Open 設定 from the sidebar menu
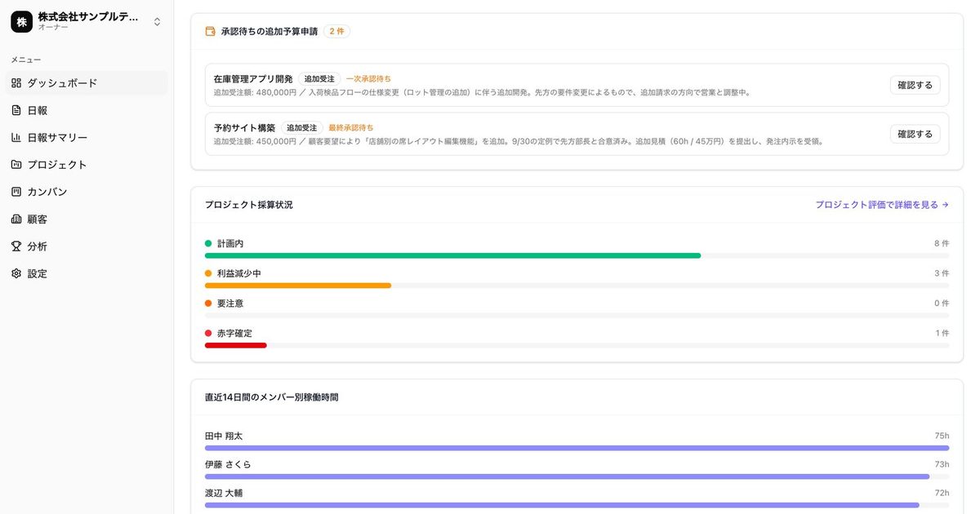The width and height of the screenshot is (980, 514). tap(87, 273)
